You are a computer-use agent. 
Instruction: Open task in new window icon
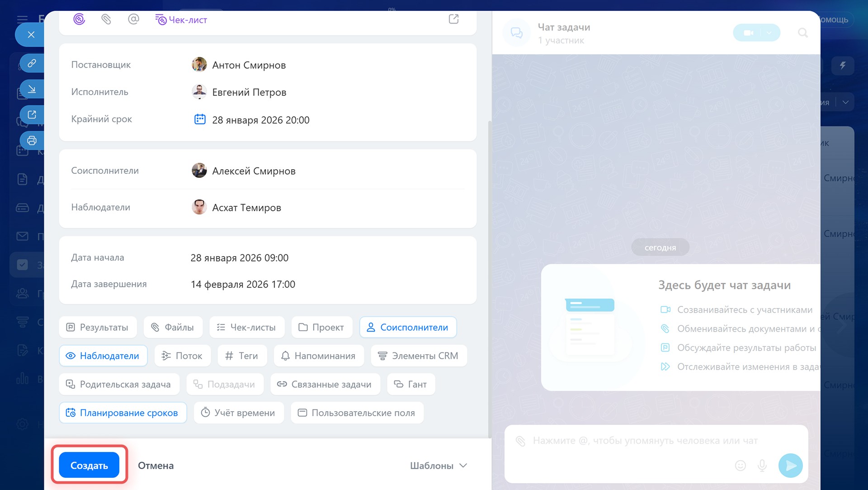[x=453, y=19]
